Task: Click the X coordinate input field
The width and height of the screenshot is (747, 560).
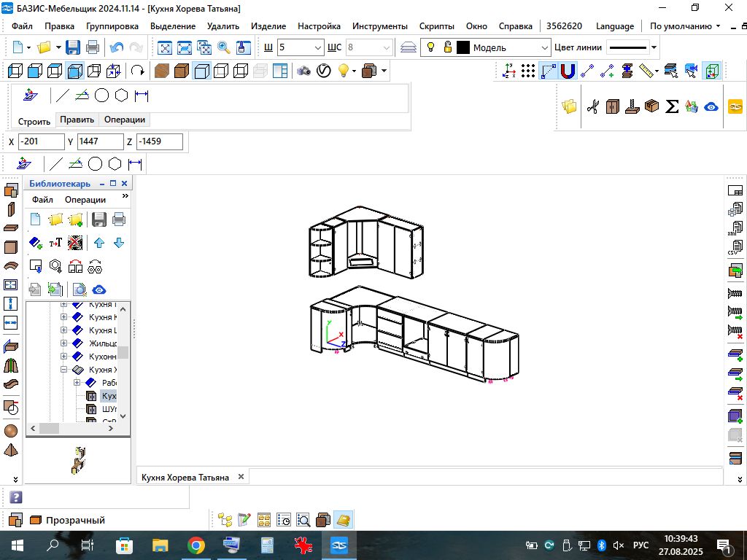Action: tap(41, 141)
